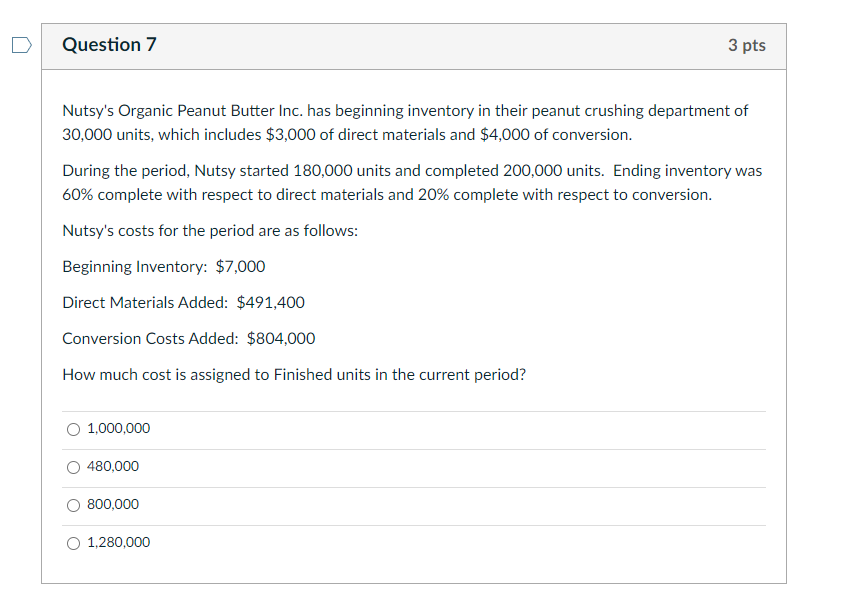Click the "Conversion Costs Added:" cost line
The height and width of the screenshot is (602, 862).
188,338
